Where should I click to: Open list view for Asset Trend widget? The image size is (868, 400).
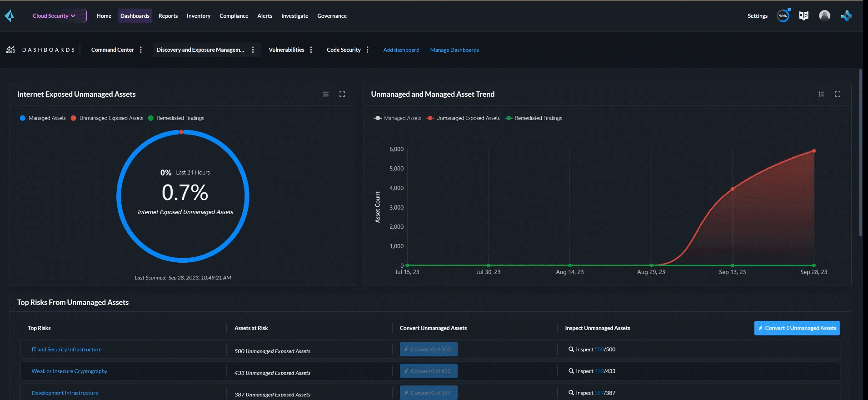pyautogui.click(x=821, y=94)
